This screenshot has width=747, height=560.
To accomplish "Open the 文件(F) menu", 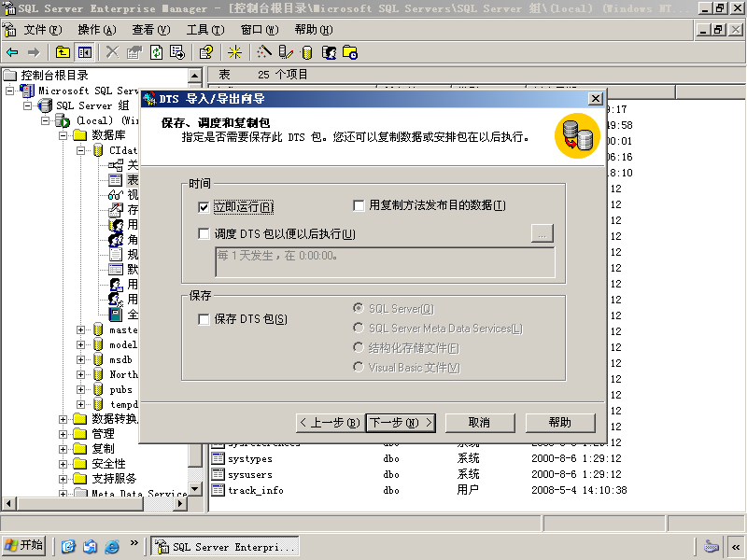I will point(43,30).
